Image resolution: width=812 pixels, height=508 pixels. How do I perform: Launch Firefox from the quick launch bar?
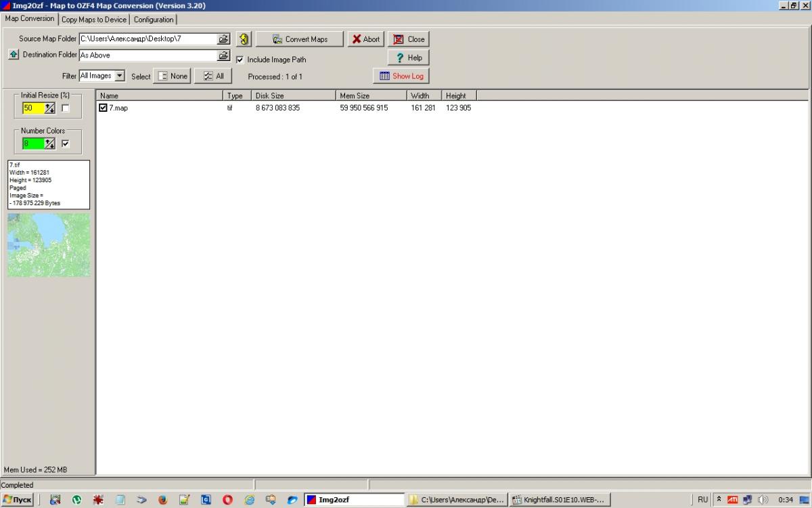tap(162, 500)
